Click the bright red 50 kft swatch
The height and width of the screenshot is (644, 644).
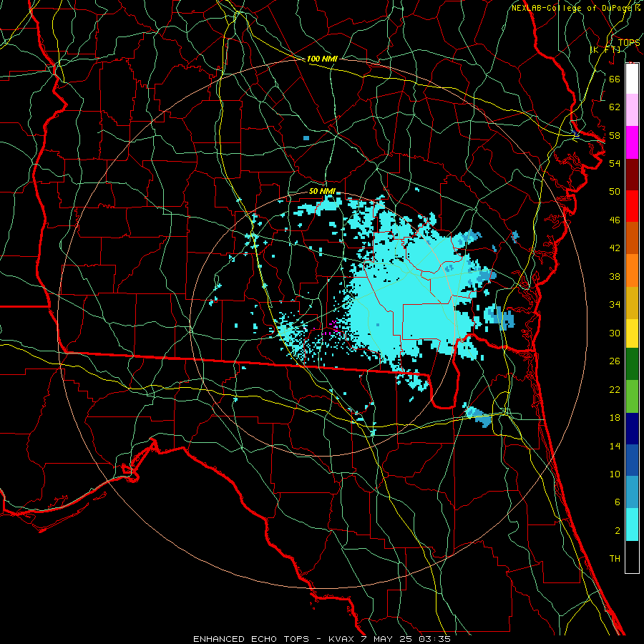click(632, 206)
